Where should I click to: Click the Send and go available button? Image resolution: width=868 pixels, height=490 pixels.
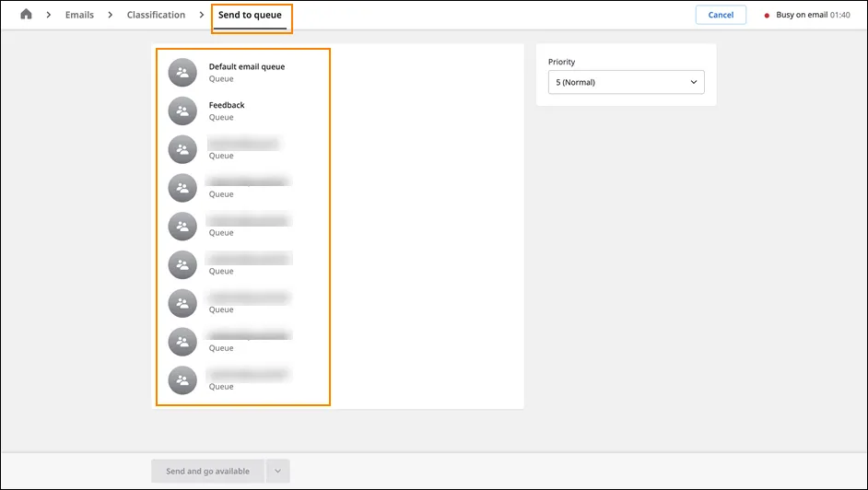click(207, 472)
